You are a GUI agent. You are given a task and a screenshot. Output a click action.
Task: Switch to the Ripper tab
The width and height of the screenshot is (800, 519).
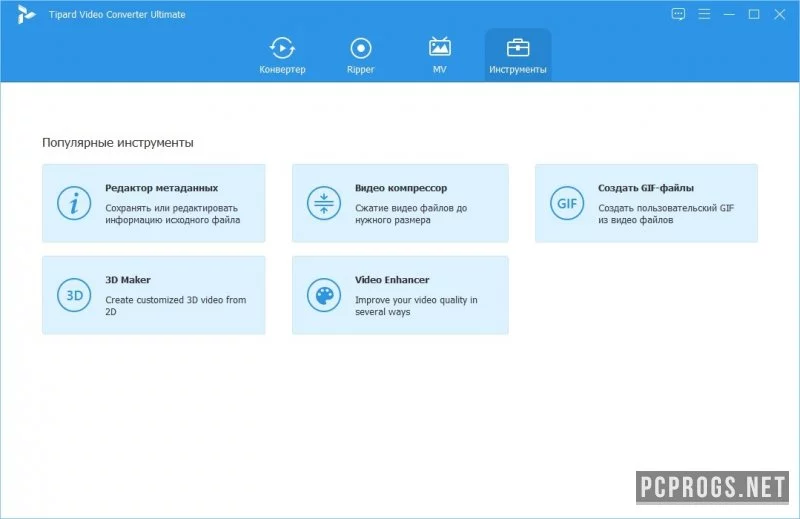[361, 55]
